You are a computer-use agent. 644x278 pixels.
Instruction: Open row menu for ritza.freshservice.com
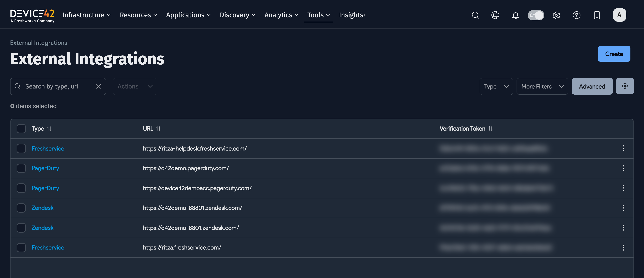[623, 247]
